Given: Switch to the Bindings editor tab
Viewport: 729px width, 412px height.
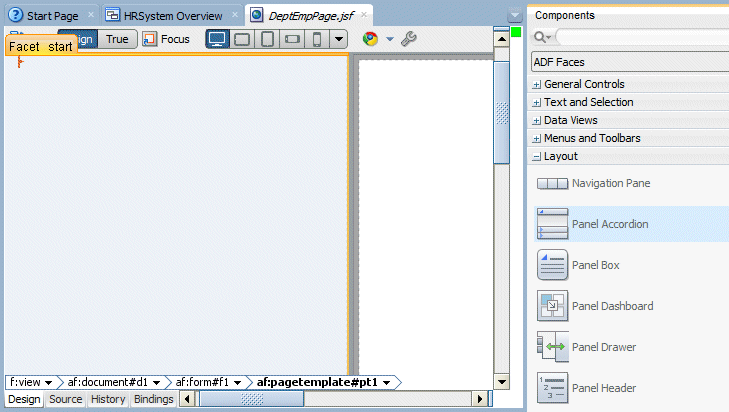Looking at the screenshot, I should (153, 399).
